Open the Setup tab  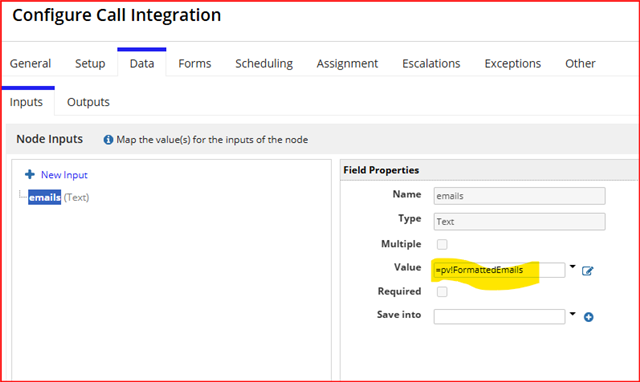coord(90,64)
